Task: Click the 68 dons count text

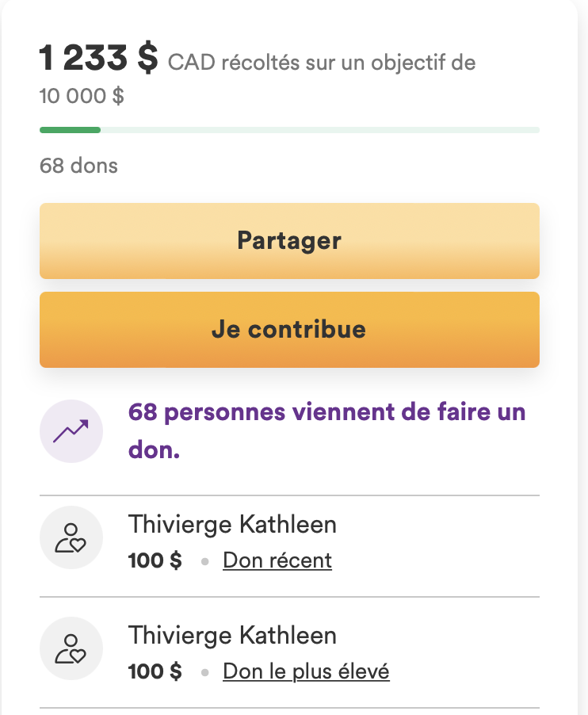Action: (x=78, y=166)
